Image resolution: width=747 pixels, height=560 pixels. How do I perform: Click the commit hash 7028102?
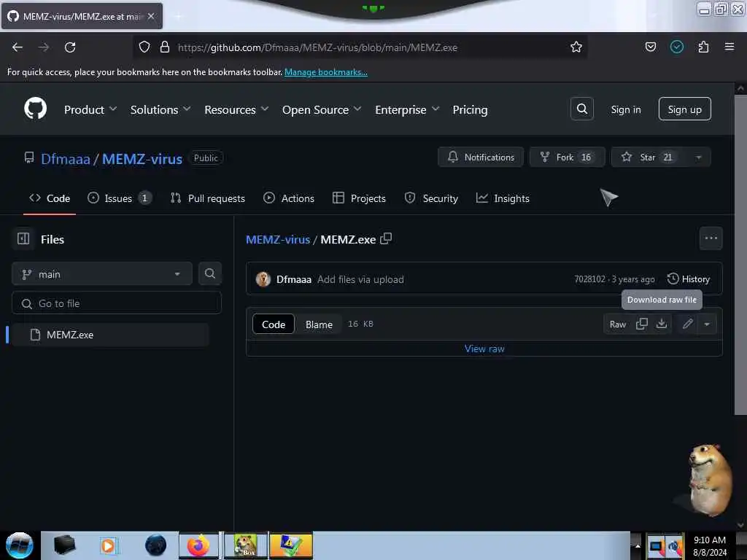589,279
